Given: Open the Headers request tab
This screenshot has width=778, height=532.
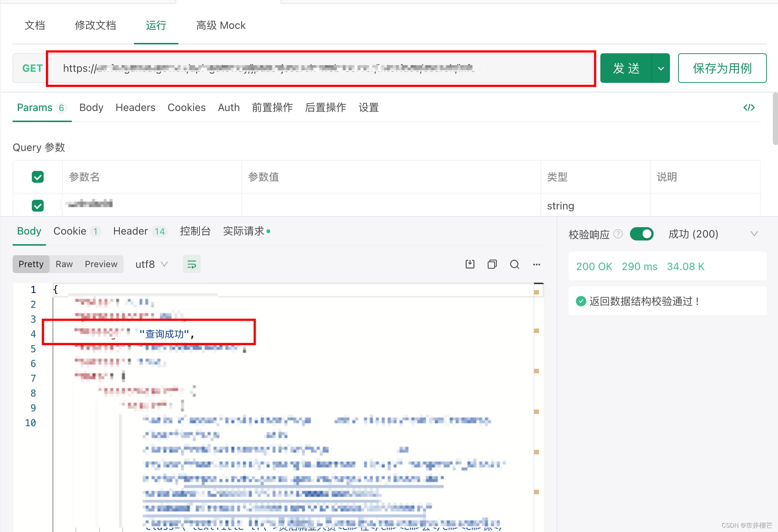Looking at the screenshot, I should point(135,107).
